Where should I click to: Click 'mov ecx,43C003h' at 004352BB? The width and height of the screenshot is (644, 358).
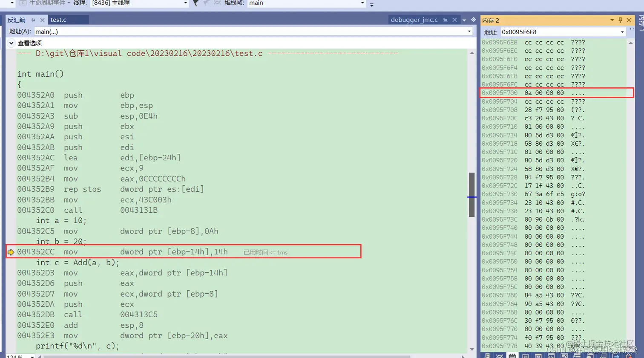tap(94, 200)
